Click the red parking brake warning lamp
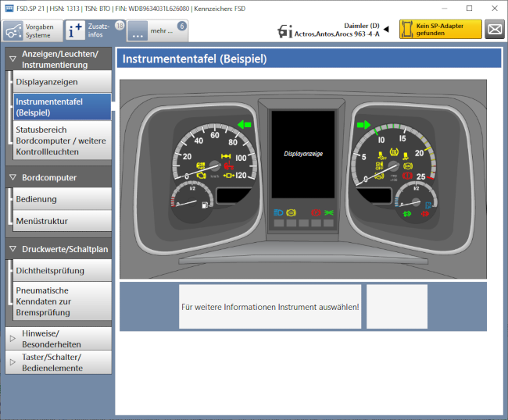Image resolution: width=508 pixels, height=420 pixels. click(x=316, y=212)
